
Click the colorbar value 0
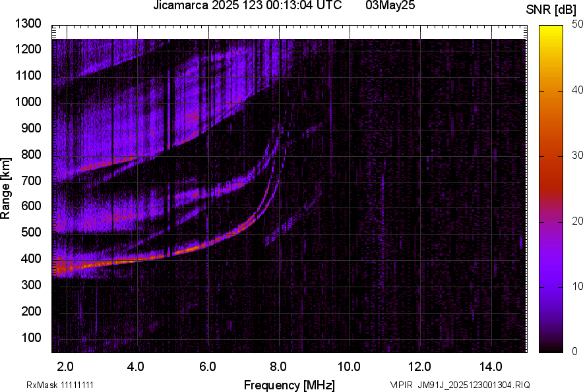coord(575,351)
